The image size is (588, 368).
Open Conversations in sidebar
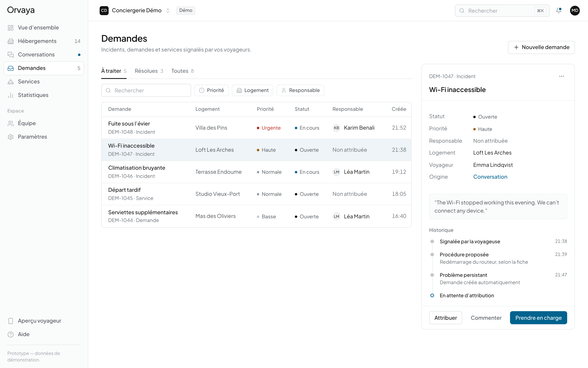tap(44, 55)
